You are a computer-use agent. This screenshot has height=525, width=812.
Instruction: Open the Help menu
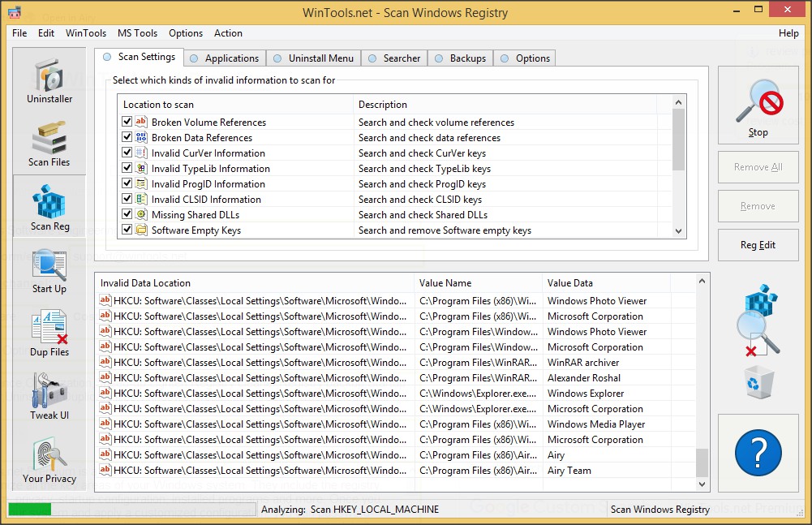point(788,33)
